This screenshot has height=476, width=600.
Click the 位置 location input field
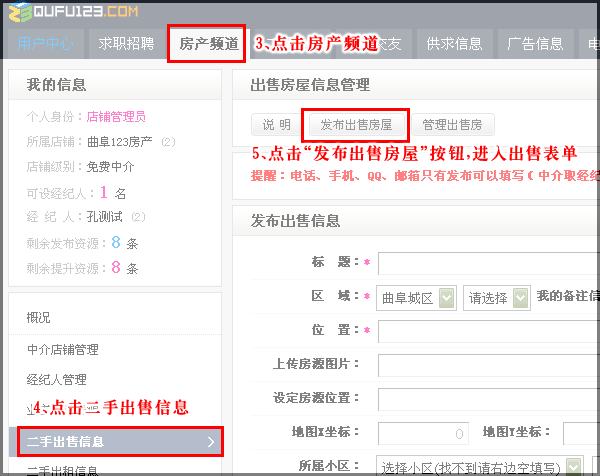click(x=488, y=331)
